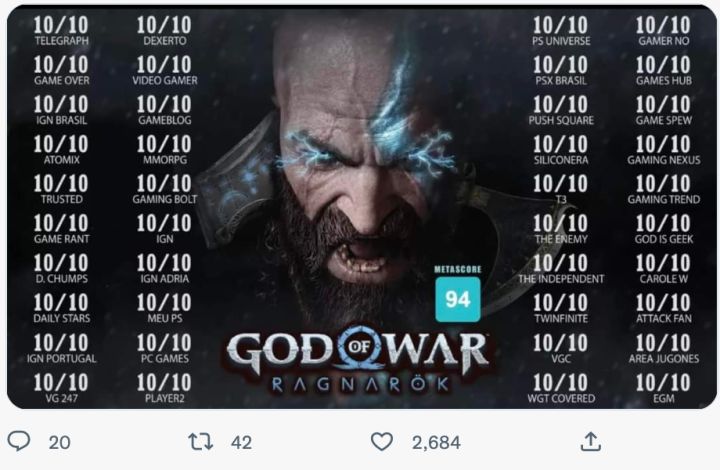Click the 2,684 likes count
This screenshot has height=470, width=720.
click(x=436, y=442)
